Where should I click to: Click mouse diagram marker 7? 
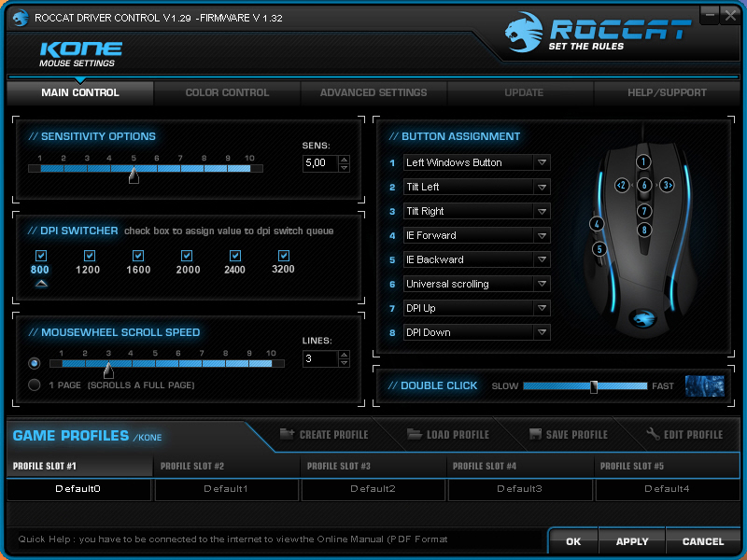(644, 211)
